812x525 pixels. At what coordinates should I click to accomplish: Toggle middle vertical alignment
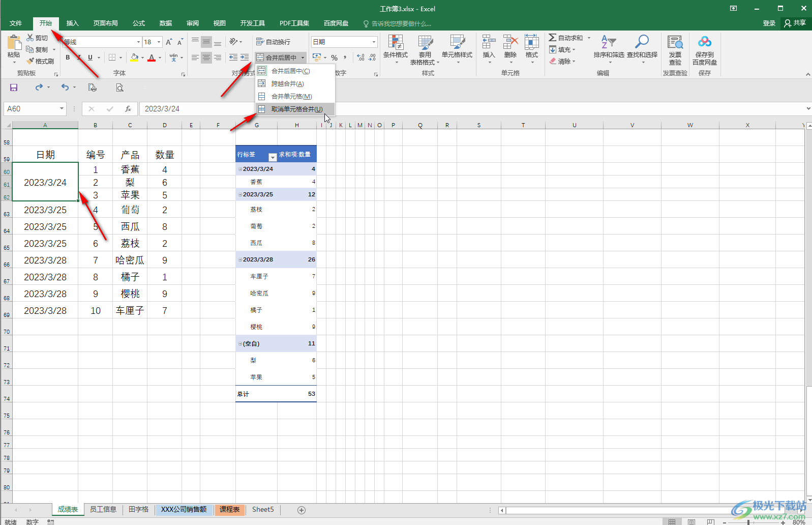pyautogui.click(x=206, y=42)
